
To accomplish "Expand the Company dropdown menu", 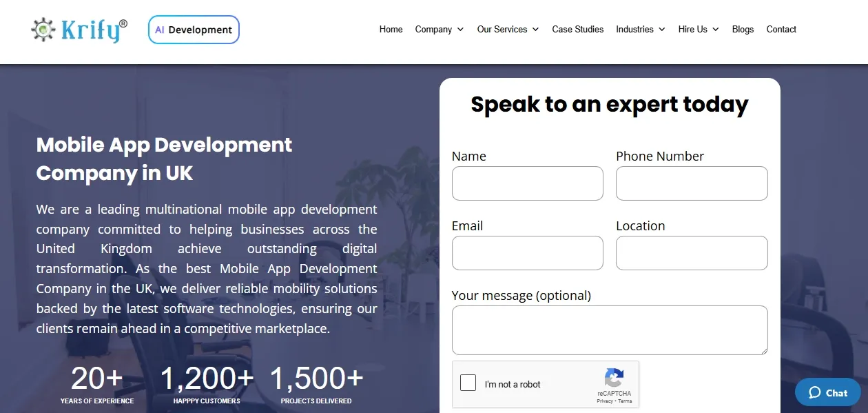I will tap(439, 30).
